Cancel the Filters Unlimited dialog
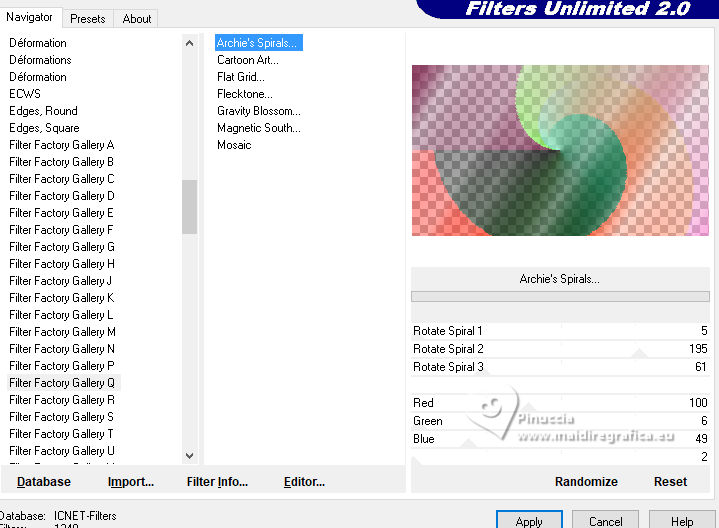Screen dimensions: 719x528 tap(605, 520)
